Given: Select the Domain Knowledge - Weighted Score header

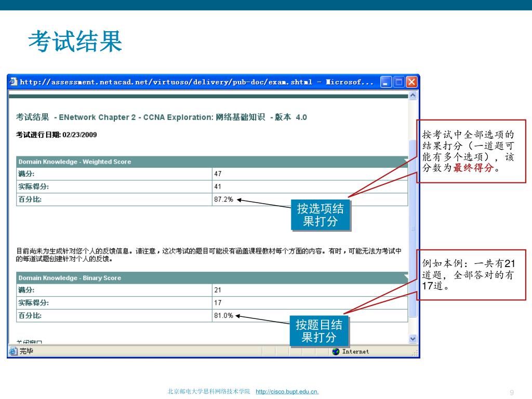Looking at the screenshot, I should pyautogui.click(x=212, y=162).
